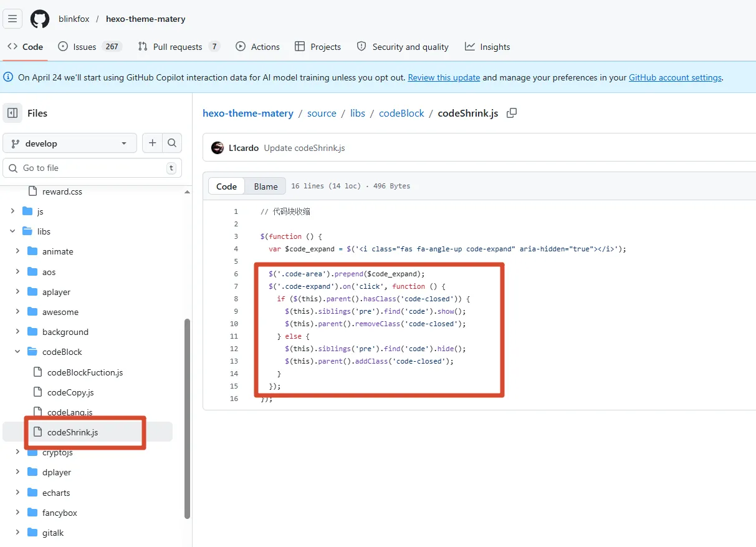Open the Review this update link
The image size is (756, 547).
point(444,77)
